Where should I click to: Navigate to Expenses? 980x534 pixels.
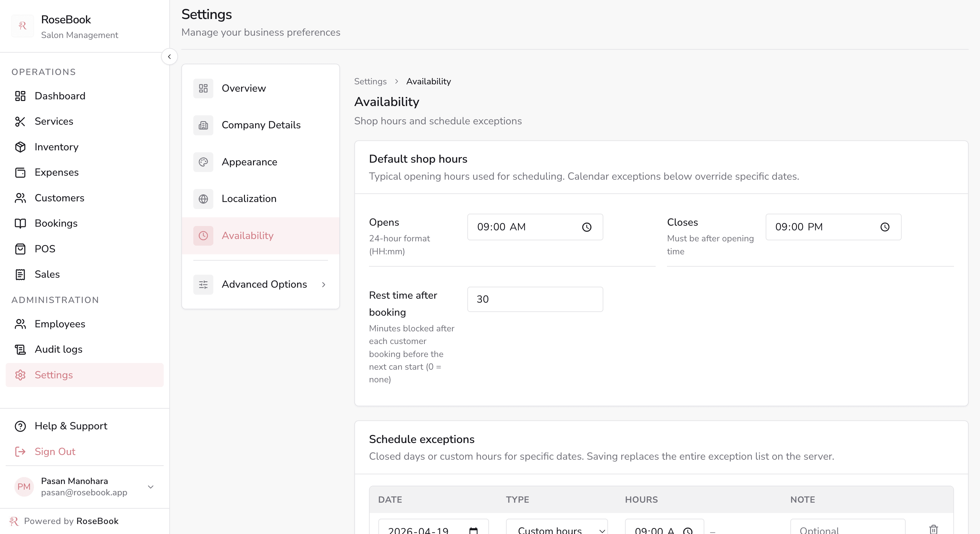click(x=84, y=172)
